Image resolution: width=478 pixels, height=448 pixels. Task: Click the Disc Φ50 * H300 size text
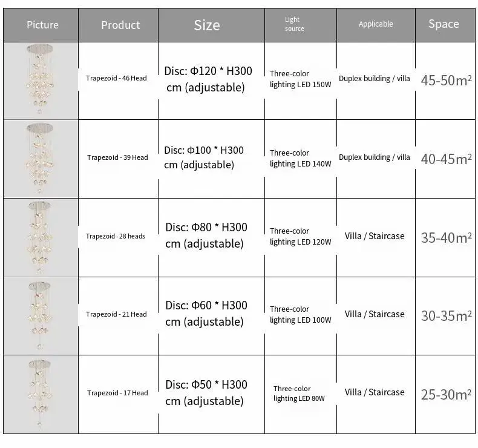[206, 393]
